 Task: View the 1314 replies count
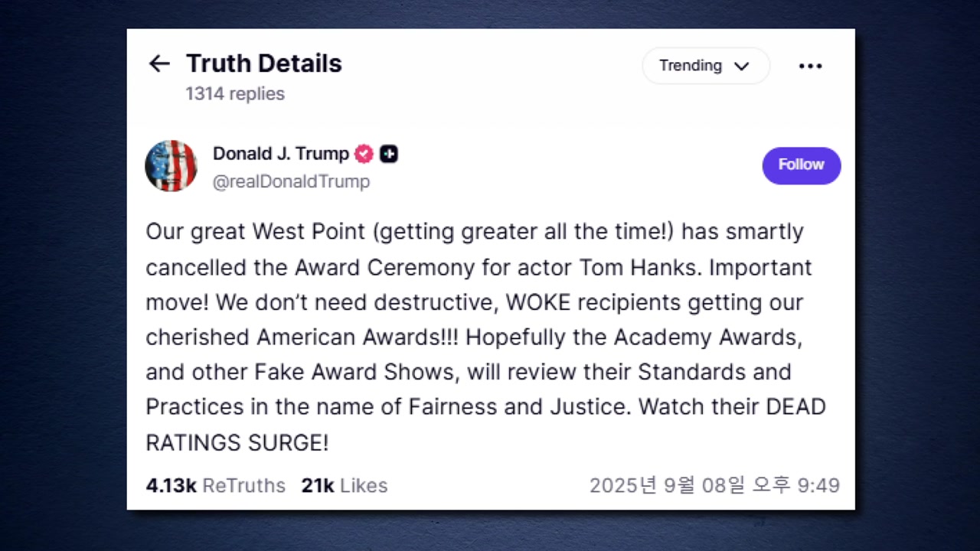coord(235,93)
